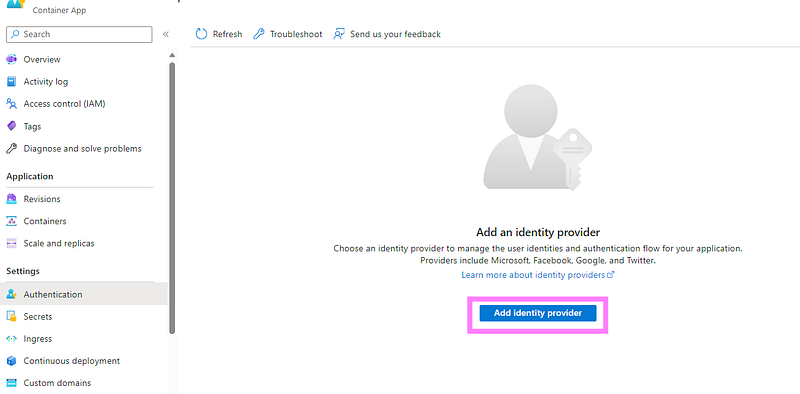Click the Application section header text
800x394 pixels.
[30, 176]
